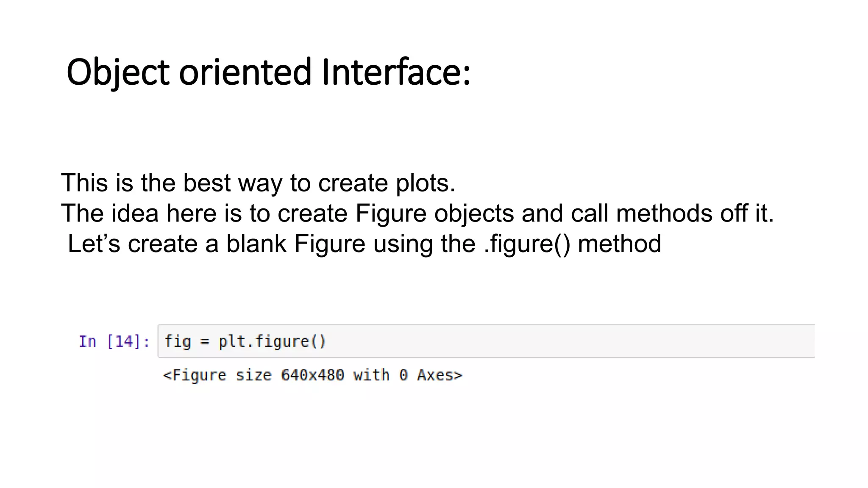Click 'plt.figure()' in the code cell

tap(272, 341)
